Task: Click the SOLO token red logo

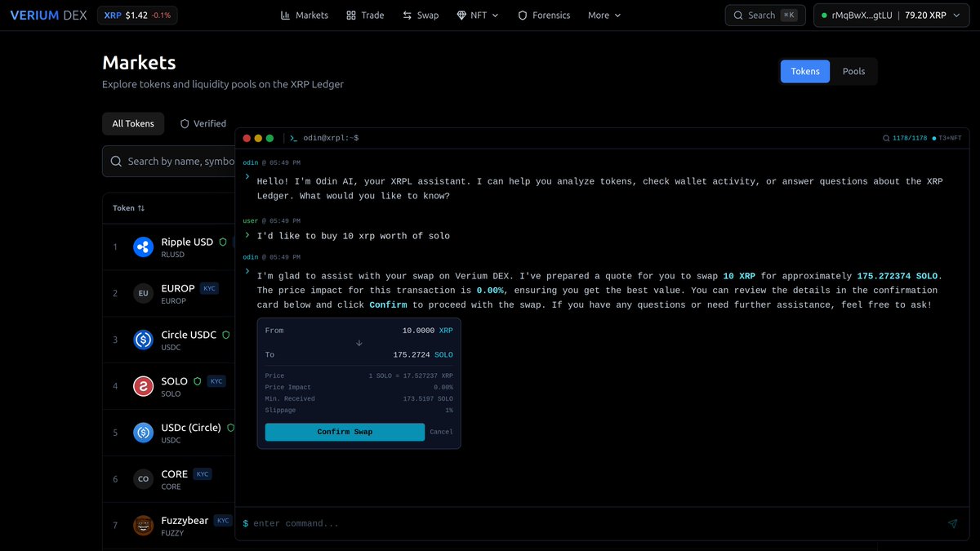Action: [144, 386]
